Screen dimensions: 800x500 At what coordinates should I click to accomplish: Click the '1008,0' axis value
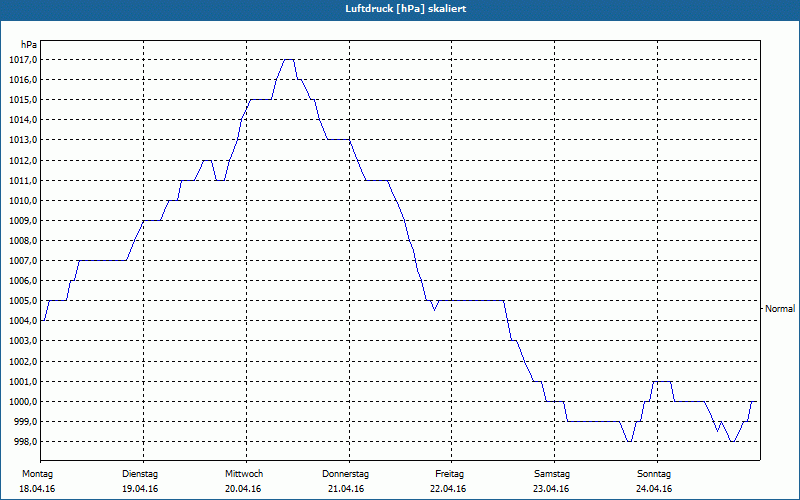pyautogui.click(x=23, y=241)
